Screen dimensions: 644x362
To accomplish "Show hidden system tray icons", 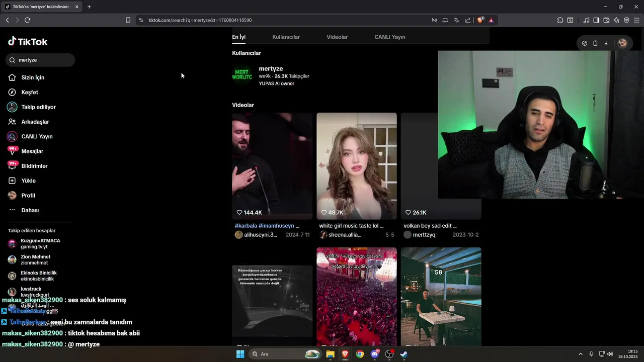I will tap(580, 354).
